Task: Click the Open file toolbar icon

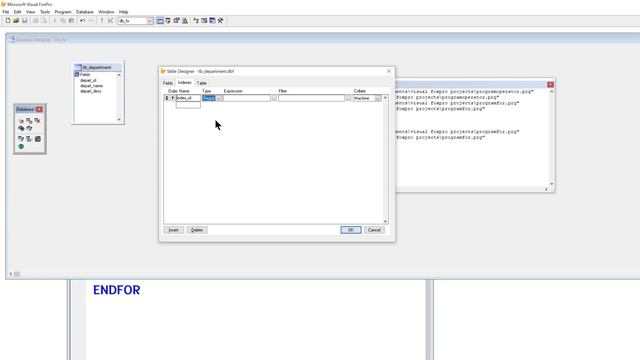Action: point(16,20)
